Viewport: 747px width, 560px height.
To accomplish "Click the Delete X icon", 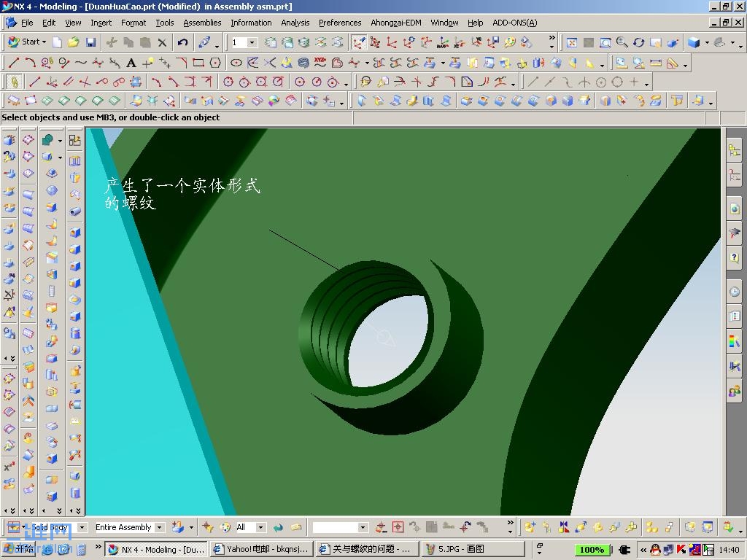I will click(162, 42).
